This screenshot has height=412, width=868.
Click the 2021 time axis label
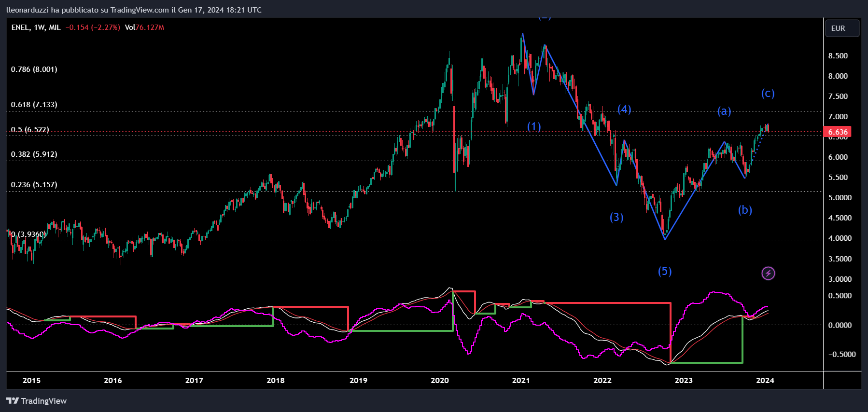pyautogui.click(x=521, y=380)
